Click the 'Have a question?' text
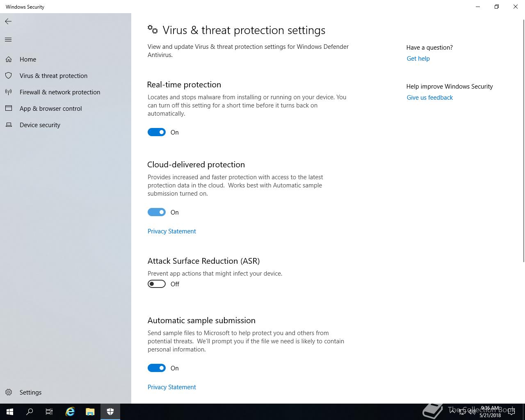525x420 pixels. [x=429, y=48]
